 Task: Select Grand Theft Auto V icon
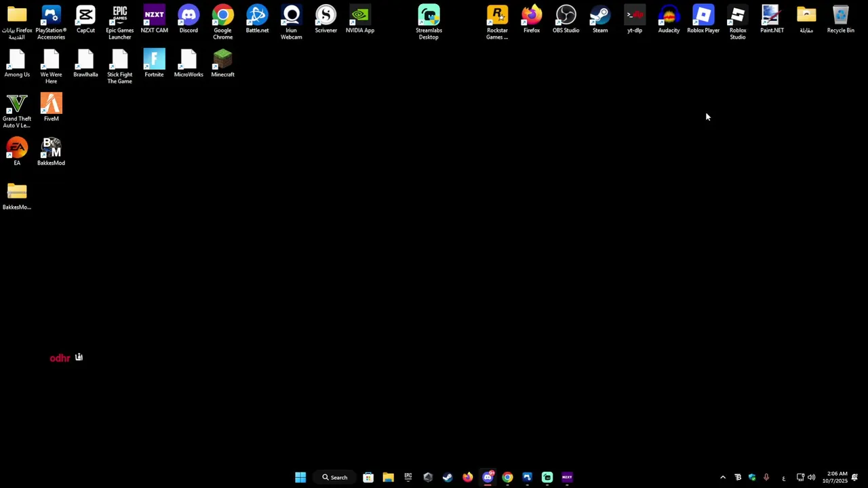(x=17, y=111)
